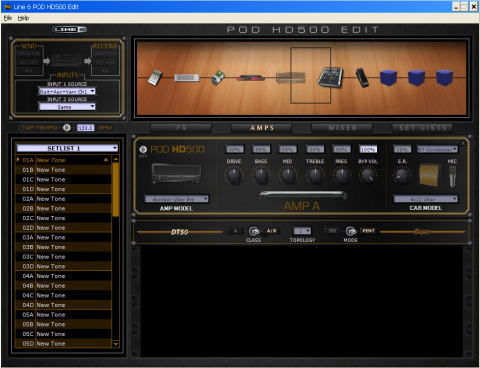Click the receive arrow icon in receive panel
480x368 pixels.
(x=88, y=61)
